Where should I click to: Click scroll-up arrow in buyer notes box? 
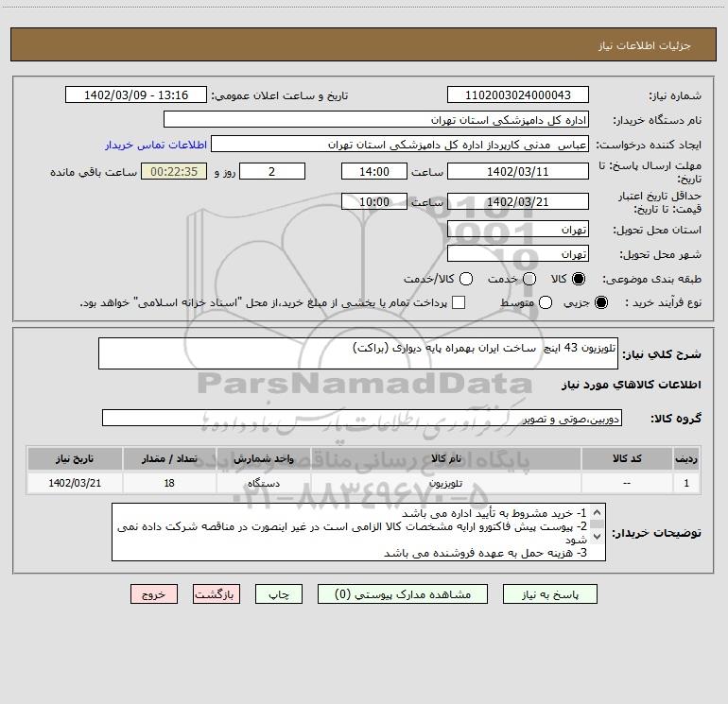(598, 513)
